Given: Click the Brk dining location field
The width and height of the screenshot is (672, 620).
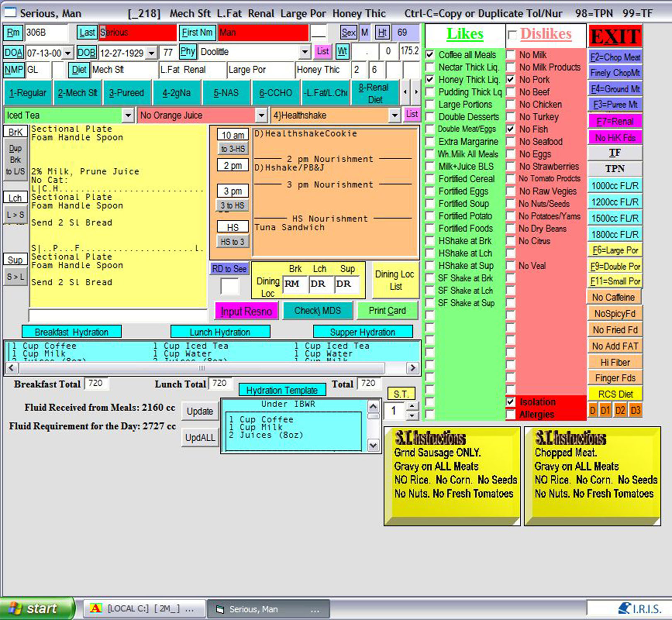Looking at the screenshot, I should click(x=295, y=284).
